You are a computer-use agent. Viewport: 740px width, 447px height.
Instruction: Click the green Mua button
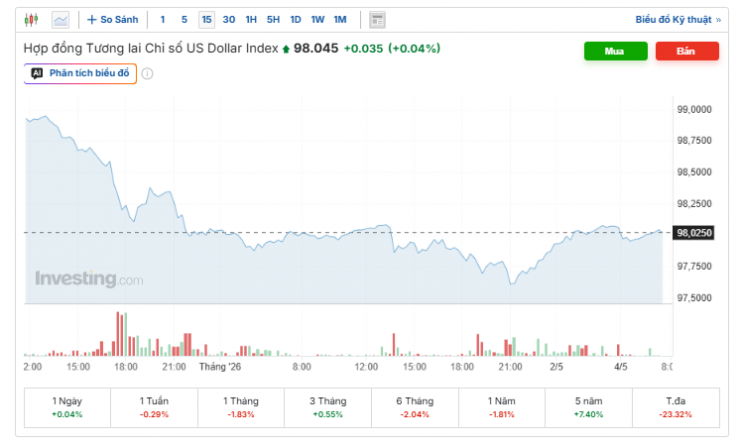tap(615, 51)
